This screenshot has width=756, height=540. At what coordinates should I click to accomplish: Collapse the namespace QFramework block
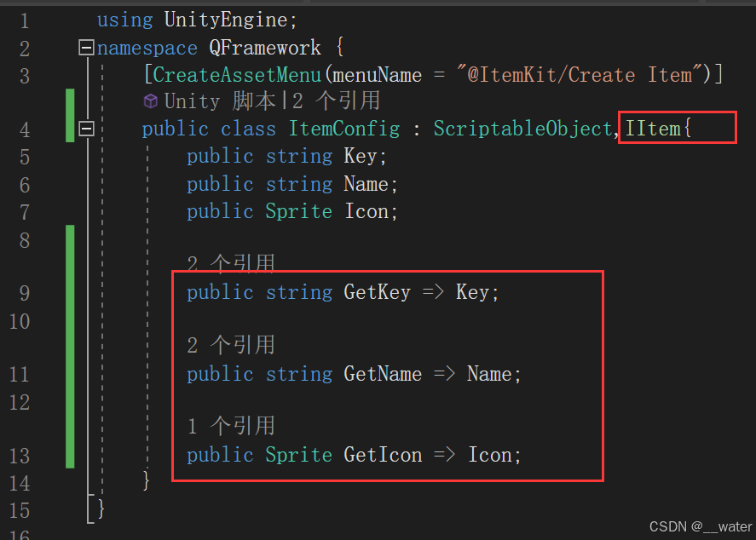86,48
